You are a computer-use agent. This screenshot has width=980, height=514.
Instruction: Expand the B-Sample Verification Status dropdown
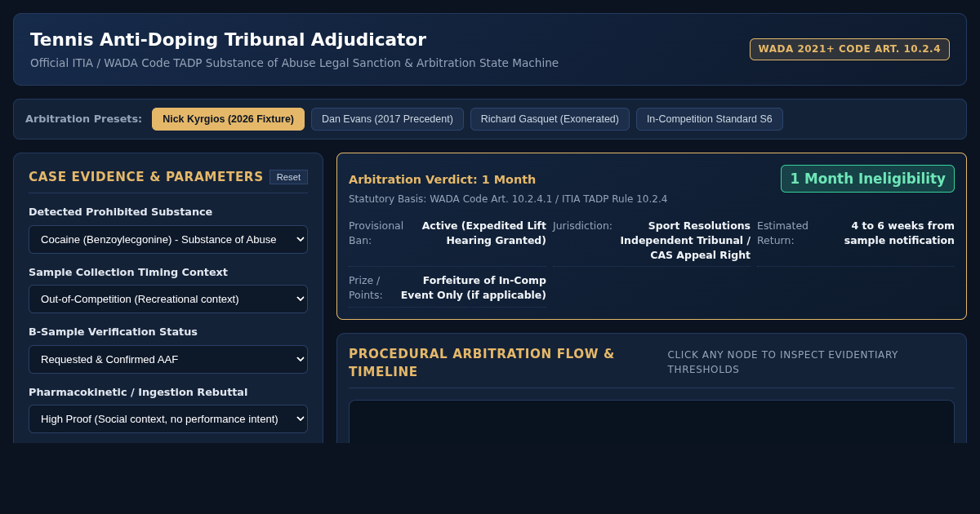tap(168, 359)
